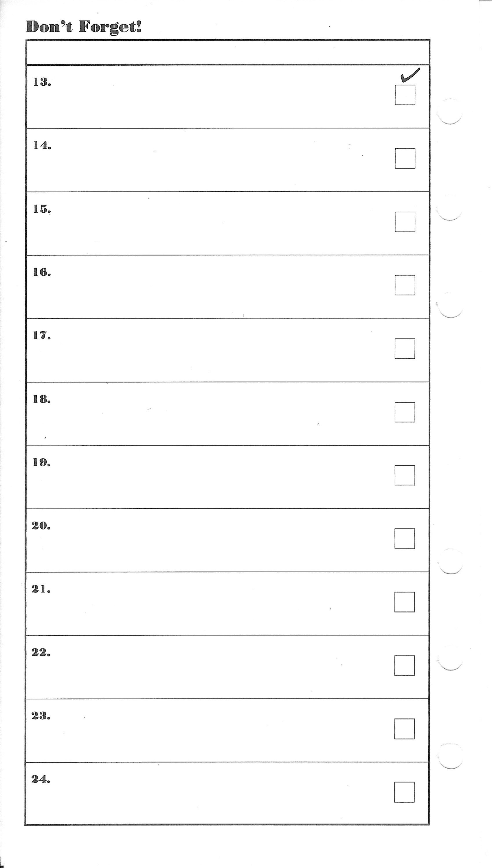Viewport: 492px width, 868px height.
Task: Select the "16." row number
Action: (x=42, y=272)
